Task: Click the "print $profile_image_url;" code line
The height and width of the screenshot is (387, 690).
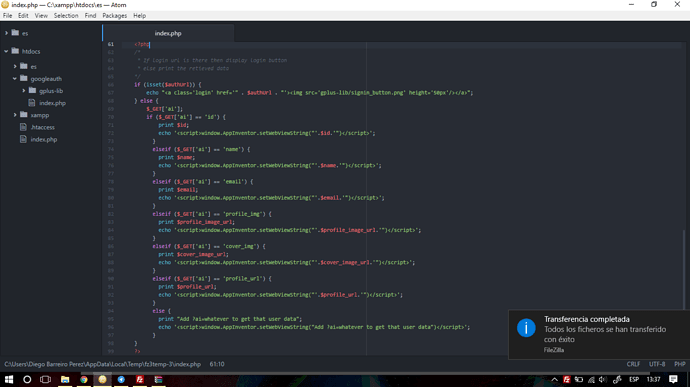Action: 196,222
